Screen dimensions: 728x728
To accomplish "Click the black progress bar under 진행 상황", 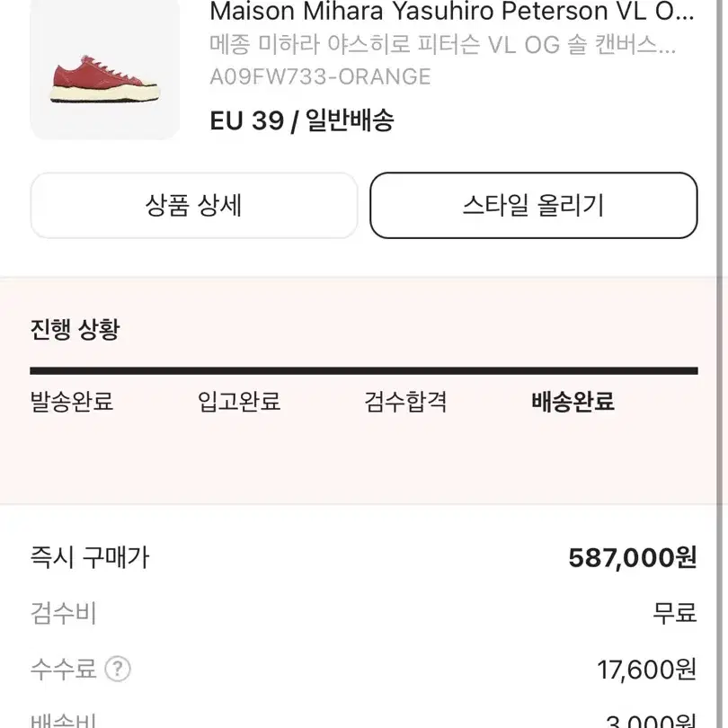I will coord(363,370).
